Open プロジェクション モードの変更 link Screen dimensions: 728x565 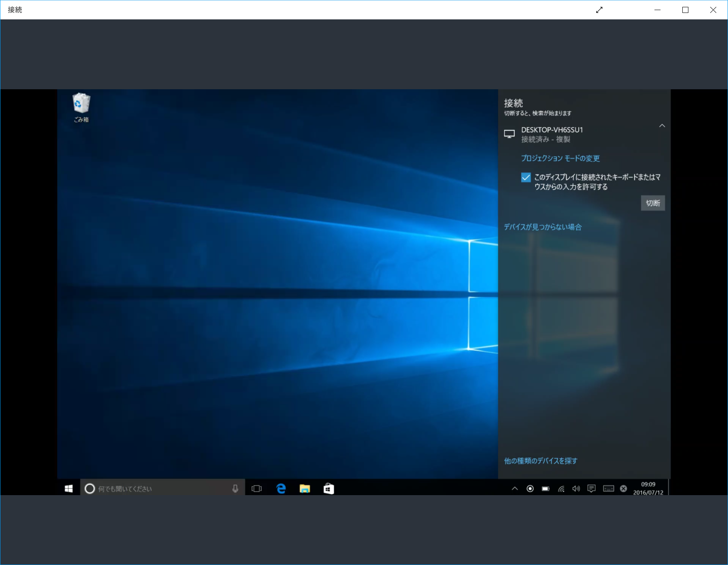click(560, 158)
